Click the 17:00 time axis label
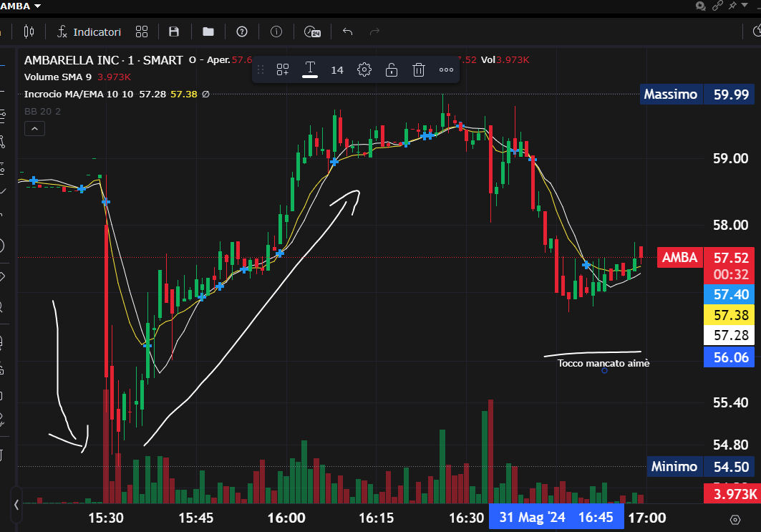Screen dimensions: 761x532 (647, 518)
